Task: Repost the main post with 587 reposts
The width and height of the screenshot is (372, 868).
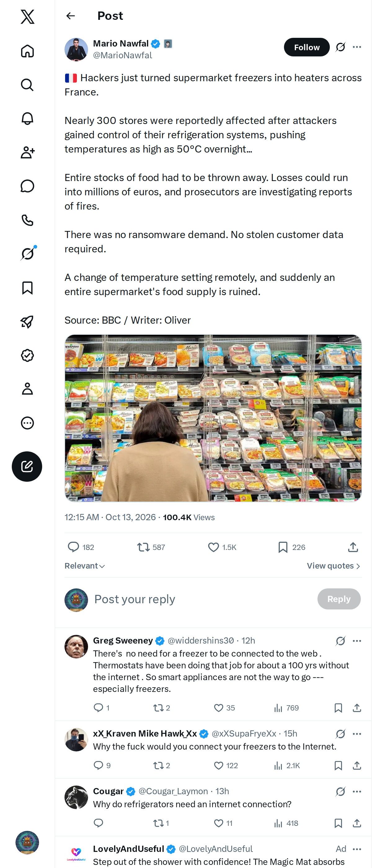Action: click(x=144, y=547)
